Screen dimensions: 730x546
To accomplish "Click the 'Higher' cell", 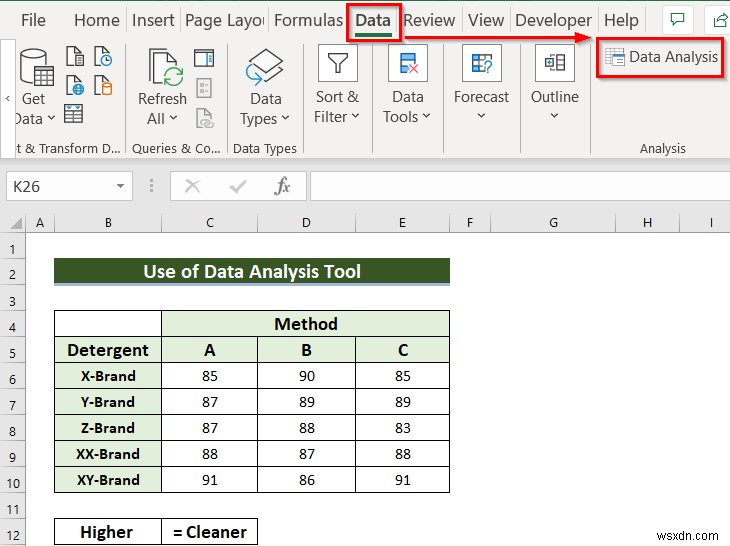I will 108,532.
